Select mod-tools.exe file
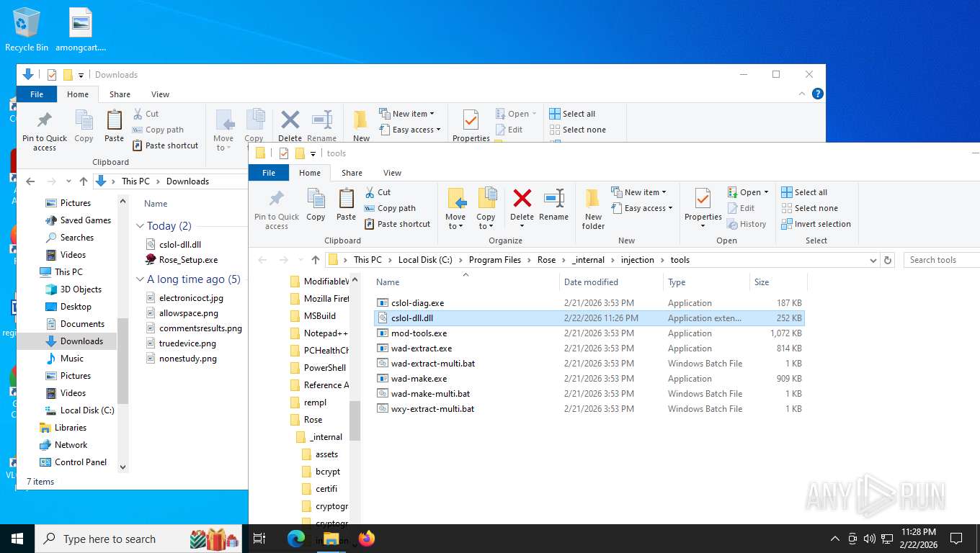The width and height of the screenshot is (980, 553). click(589, 333)
